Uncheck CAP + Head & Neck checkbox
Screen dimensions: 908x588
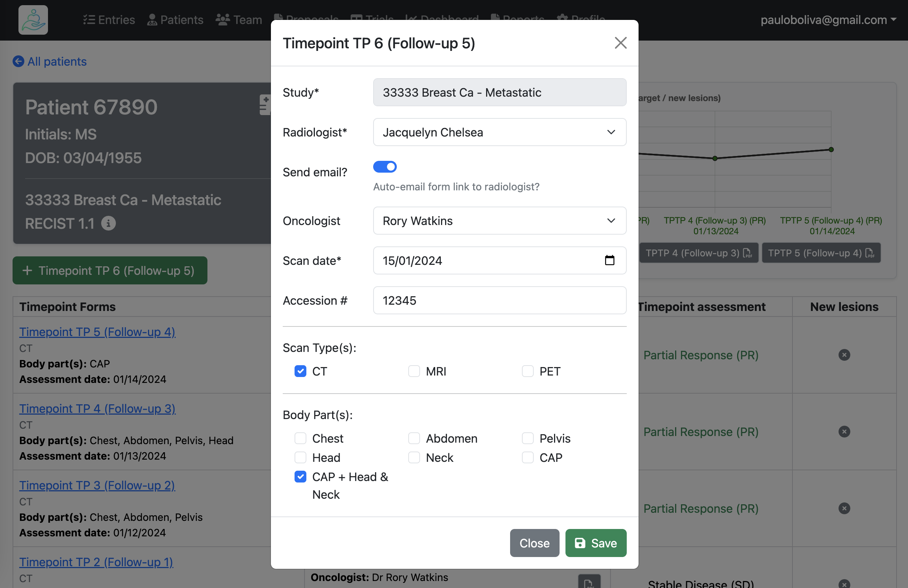300,477
